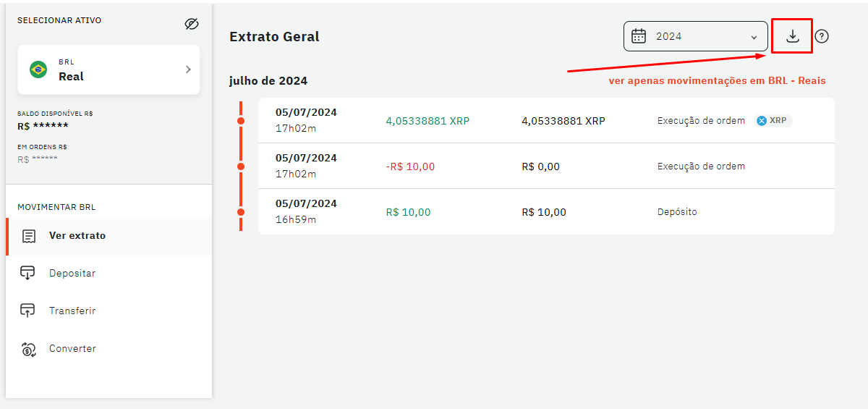
Task: Open Converter option in sidebar
Action: [72, 349]
